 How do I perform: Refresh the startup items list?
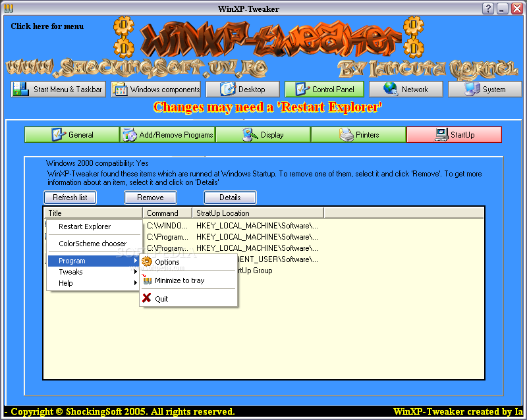[70, 197]
